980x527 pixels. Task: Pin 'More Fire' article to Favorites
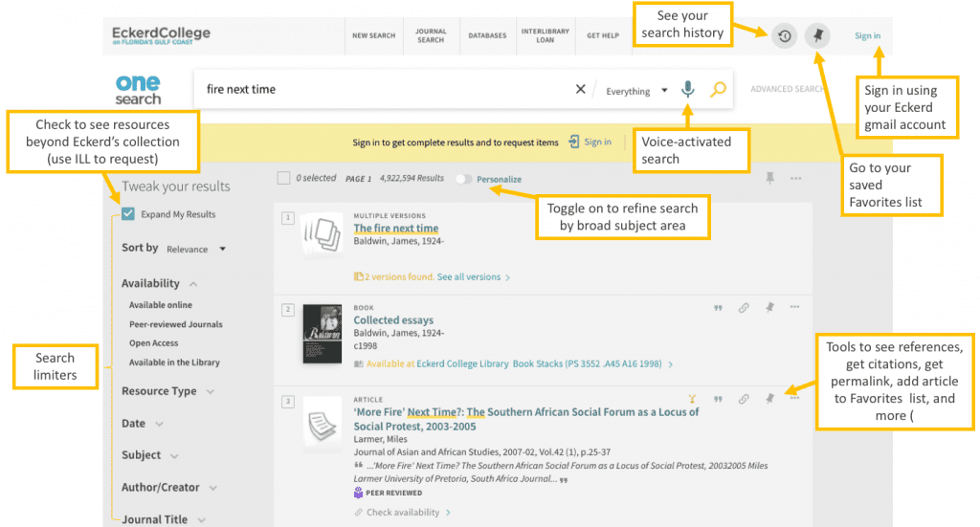pyautogui.click(x=770, y=399)
